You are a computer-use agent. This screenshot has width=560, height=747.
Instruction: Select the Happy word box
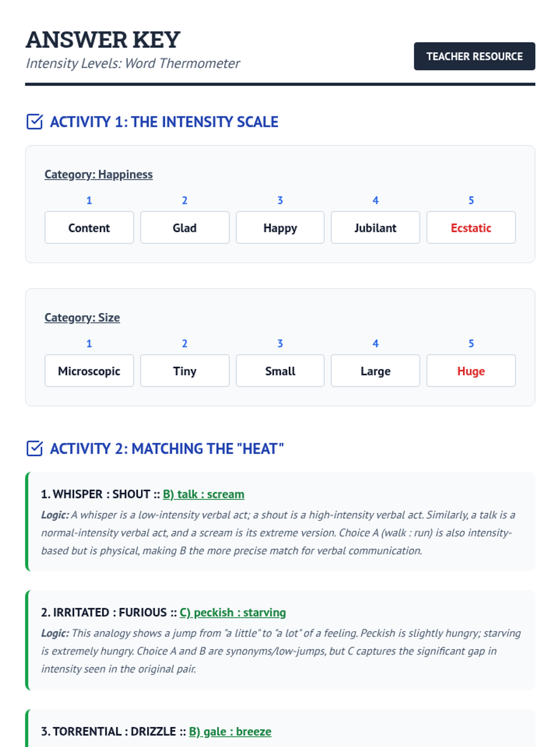click(280, 228)
